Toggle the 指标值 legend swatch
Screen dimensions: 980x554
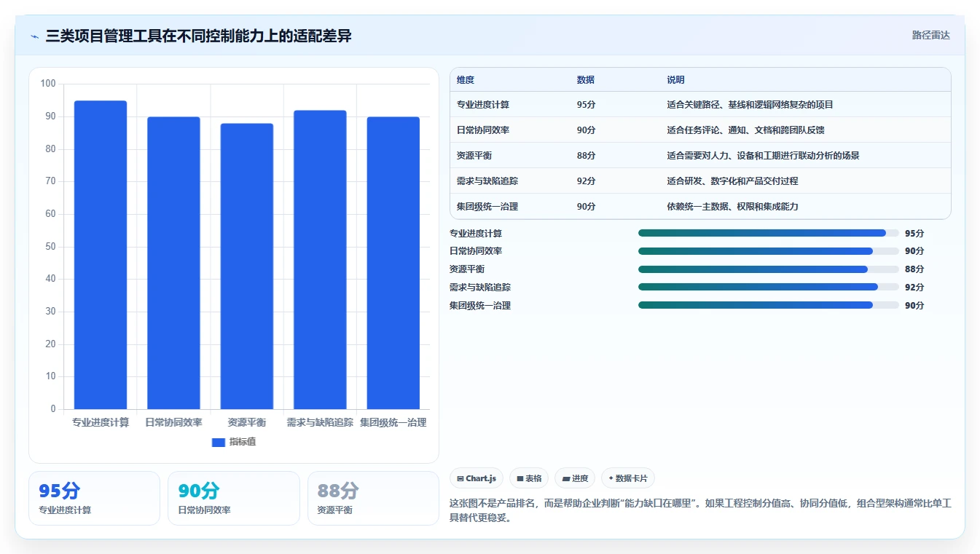(219, 442)
